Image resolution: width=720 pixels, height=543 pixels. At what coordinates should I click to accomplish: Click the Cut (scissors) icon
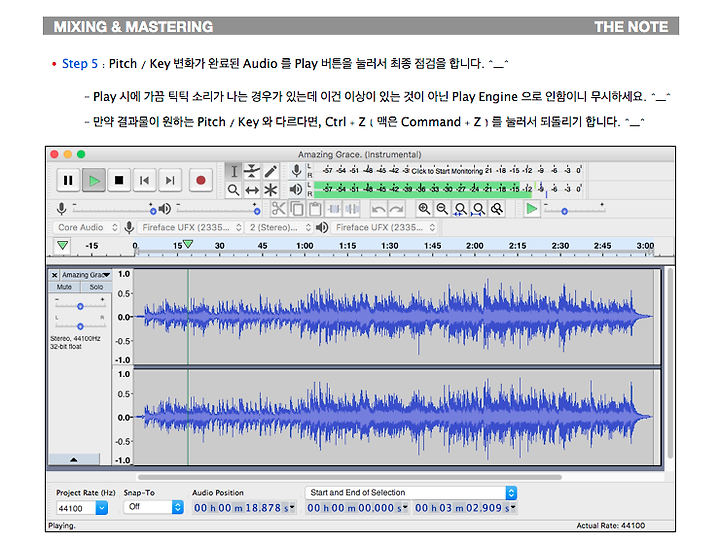coord(278,209)
